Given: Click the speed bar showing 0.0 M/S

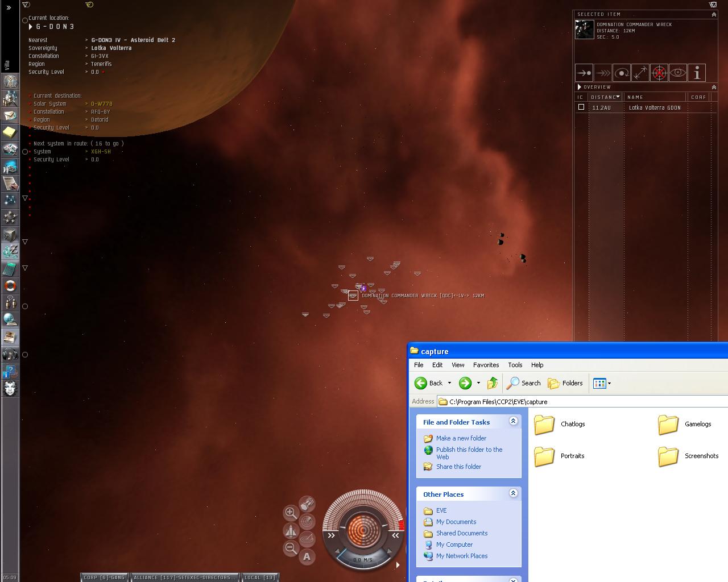Looking at the screenshot, I should pyautogui.click(x=363, y=560).
